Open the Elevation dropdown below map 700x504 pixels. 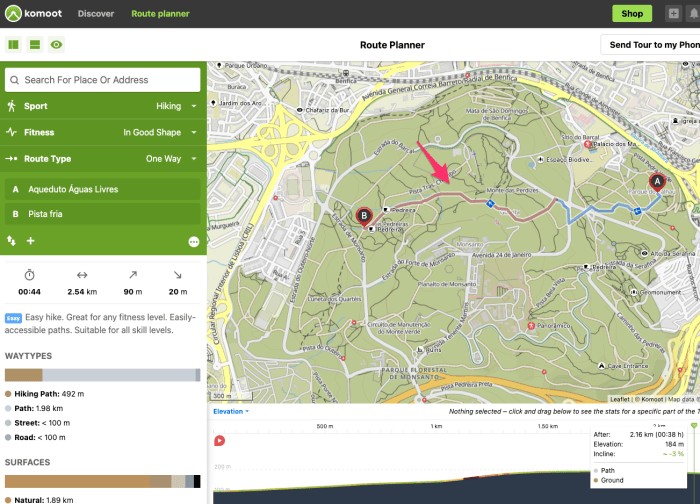tap(231, 412)
